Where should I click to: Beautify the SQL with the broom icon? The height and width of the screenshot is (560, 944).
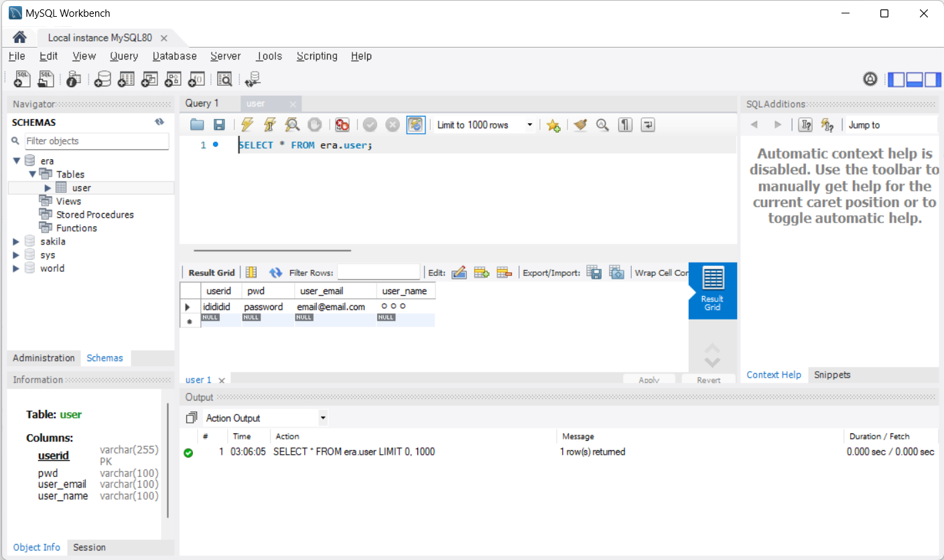click(581, 125)
